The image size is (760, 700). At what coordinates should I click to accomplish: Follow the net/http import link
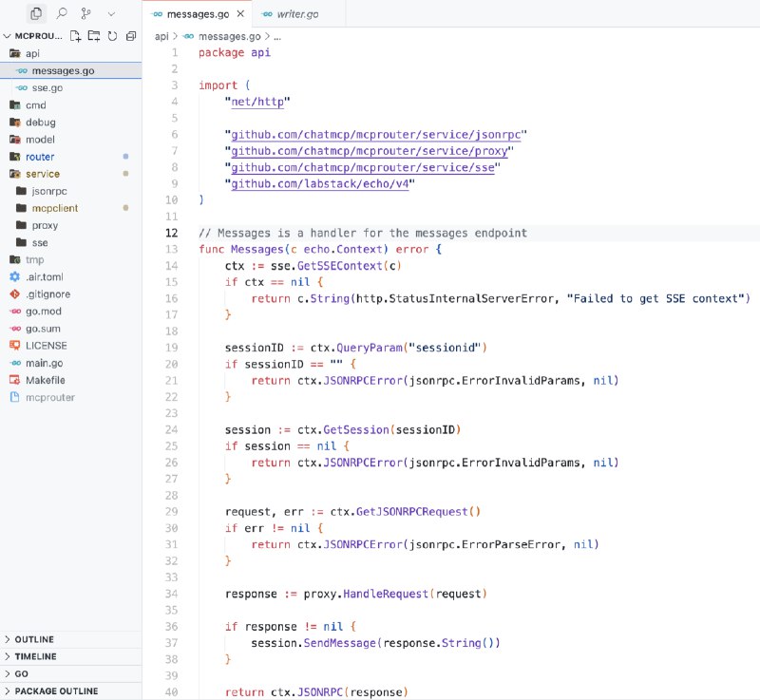[x=257, y=102]
